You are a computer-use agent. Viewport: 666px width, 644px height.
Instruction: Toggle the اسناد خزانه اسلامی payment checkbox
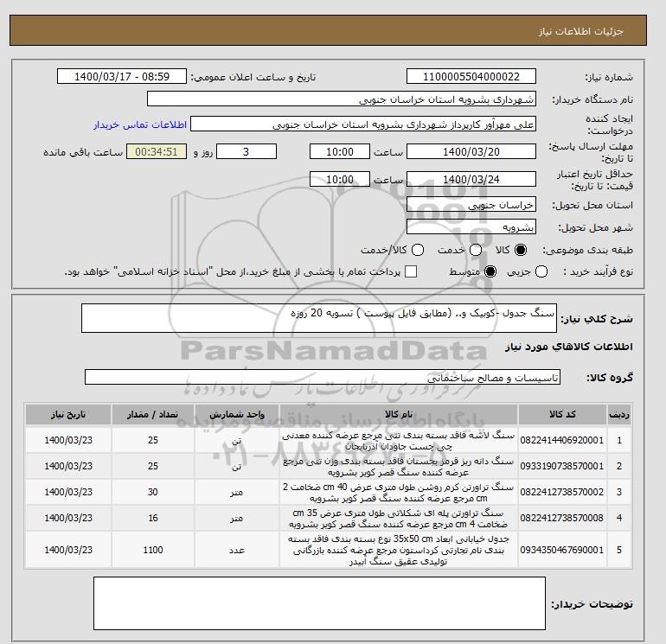click(411, 271)
